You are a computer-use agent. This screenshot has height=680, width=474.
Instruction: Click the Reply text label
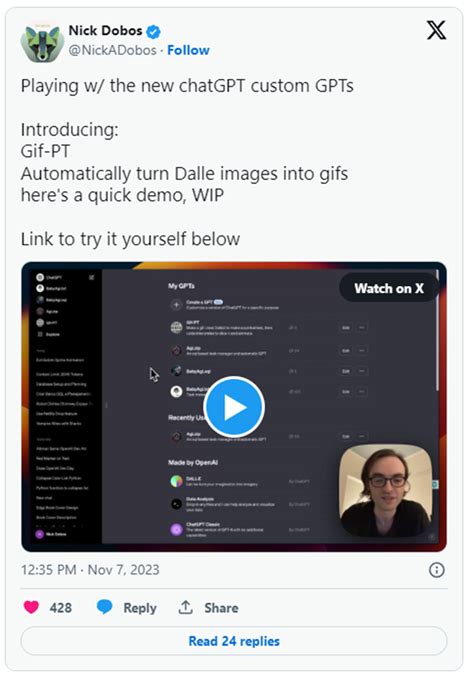(140, 608)
